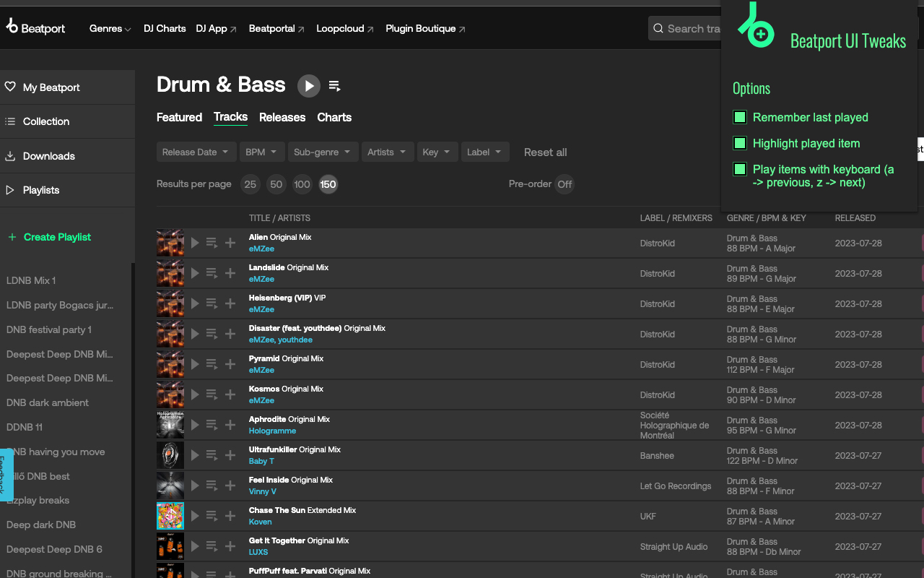Play the Drum & Bass genre with the play icon

tap(309, 85)
